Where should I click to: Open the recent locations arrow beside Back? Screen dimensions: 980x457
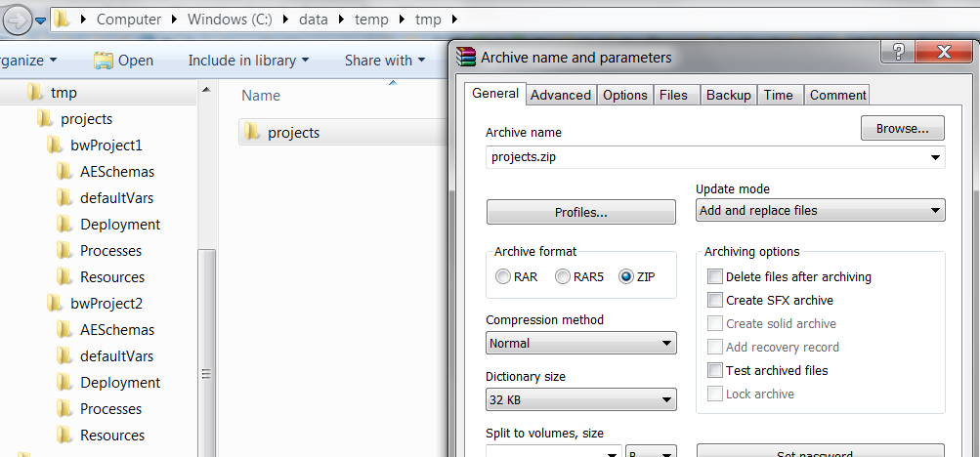(x=41, y=21)
